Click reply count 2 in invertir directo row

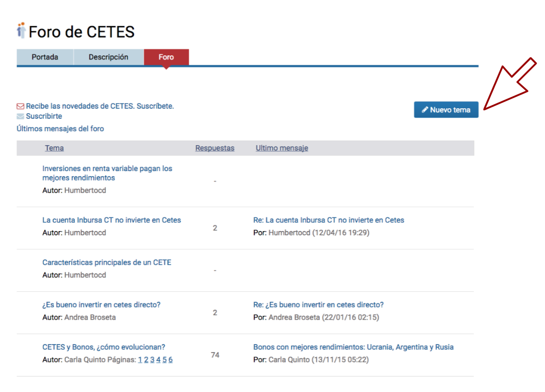(x=215, y=313)
